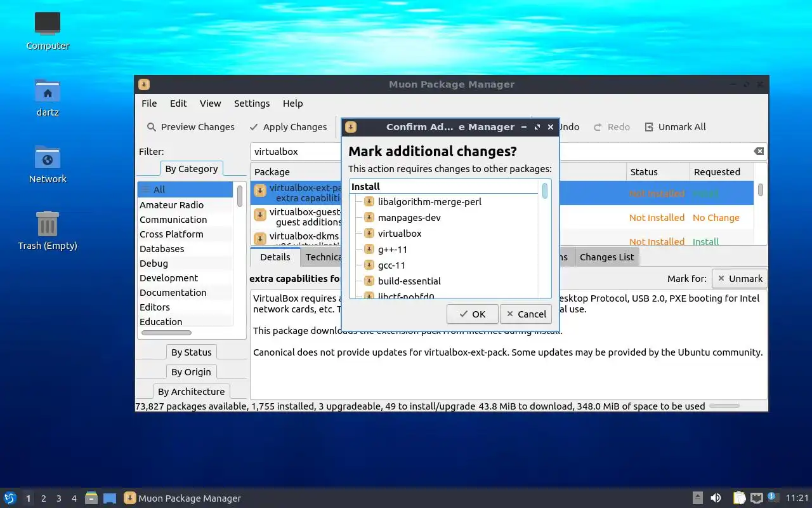Open the Settings menu
This screenshot has height=508, width=812.
point(252,104)
